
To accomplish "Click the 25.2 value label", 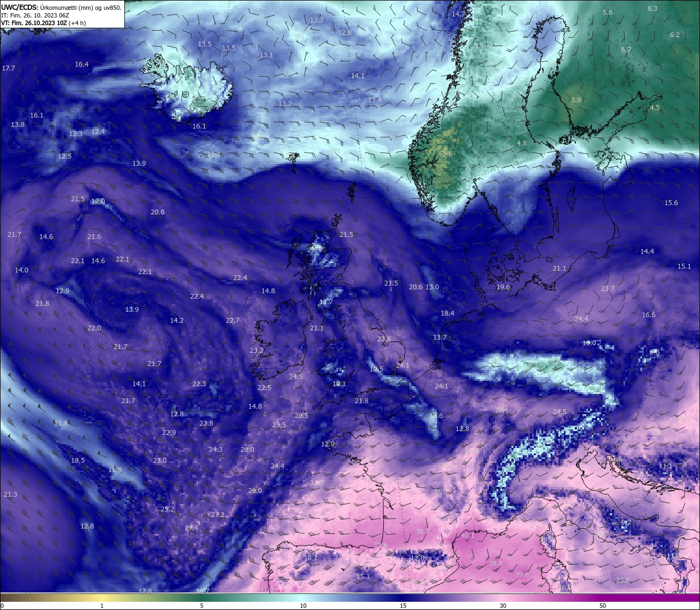I will 167,509.
